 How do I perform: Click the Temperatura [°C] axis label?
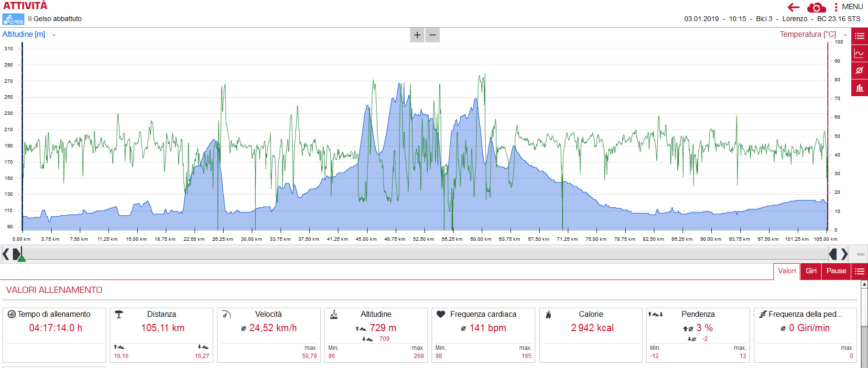[x=808, y=34]
